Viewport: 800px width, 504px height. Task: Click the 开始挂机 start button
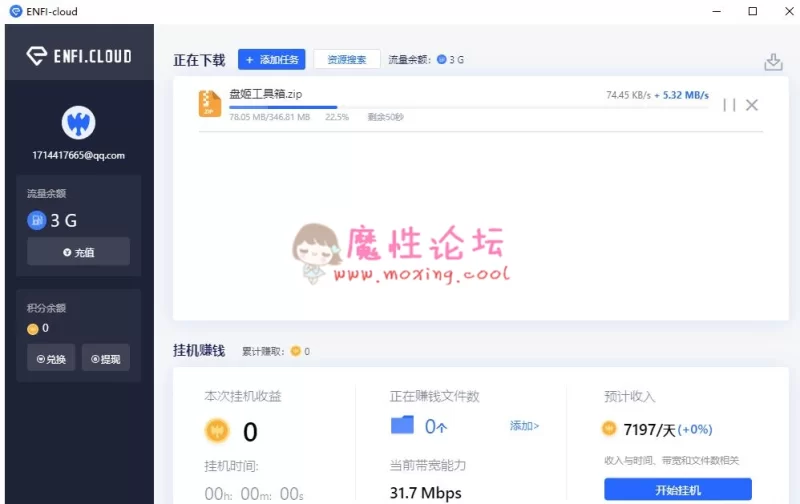tap(678, 490)
